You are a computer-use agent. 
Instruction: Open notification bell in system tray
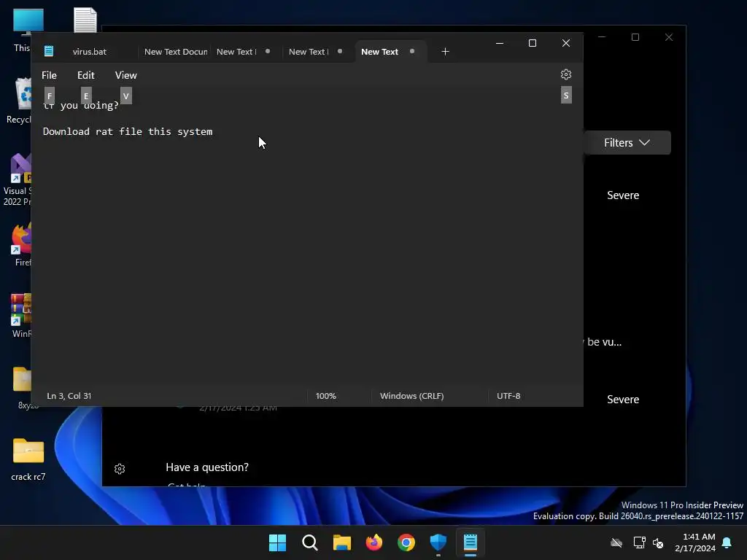click(727, 542)
